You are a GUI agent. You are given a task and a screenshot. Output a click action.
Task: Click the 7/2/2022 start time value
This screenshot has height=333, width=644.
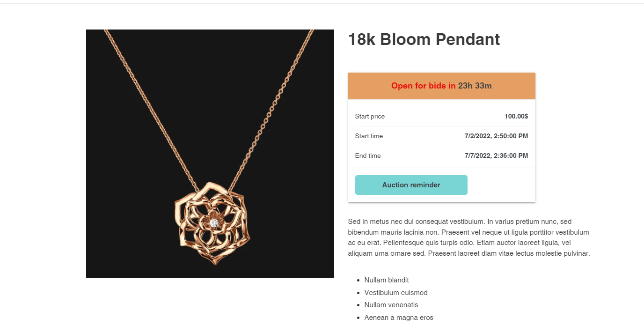[496, 136]
